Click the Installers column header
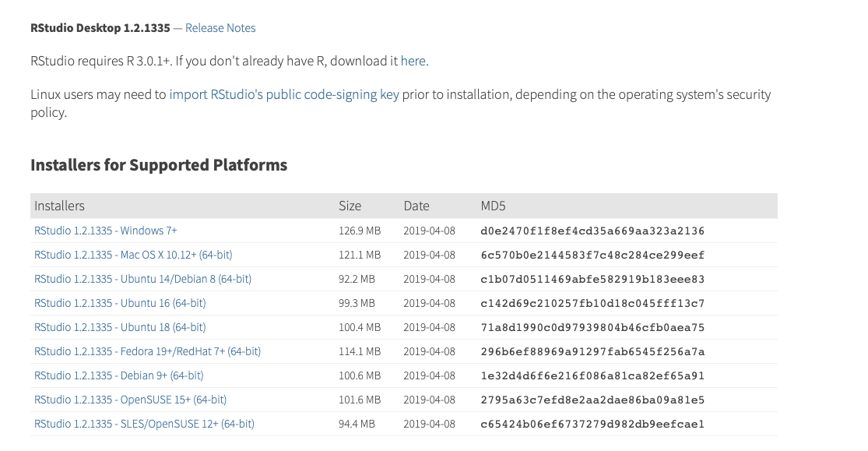 coord(59,206)
